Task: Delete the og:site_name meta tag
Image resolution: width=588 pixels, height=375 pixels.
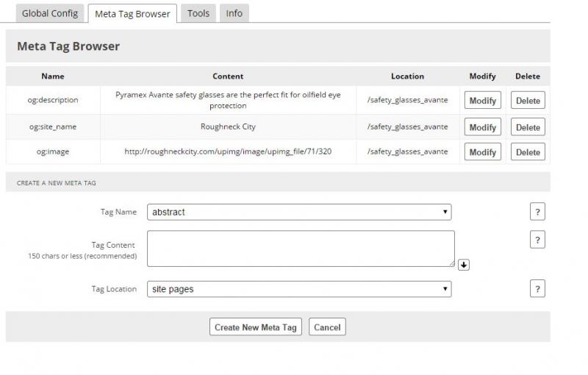Action: (x=528, y=127)
